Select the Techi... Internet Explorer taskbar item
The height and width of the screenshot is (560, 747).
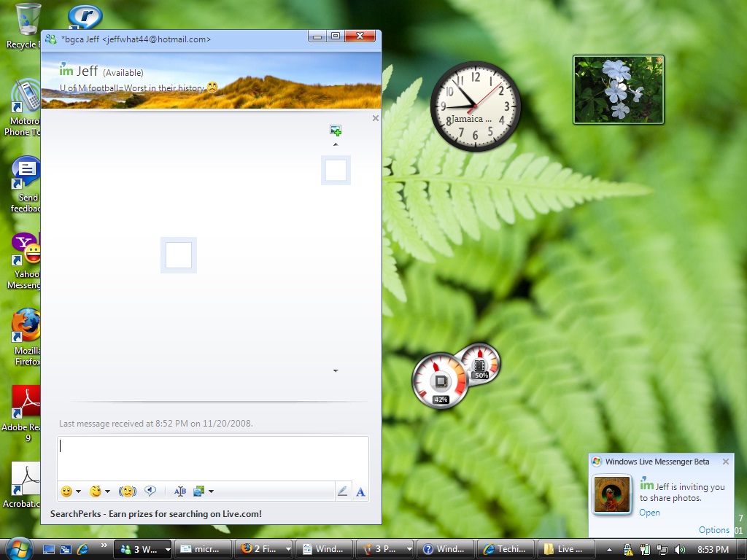click(x=505, y=548)
